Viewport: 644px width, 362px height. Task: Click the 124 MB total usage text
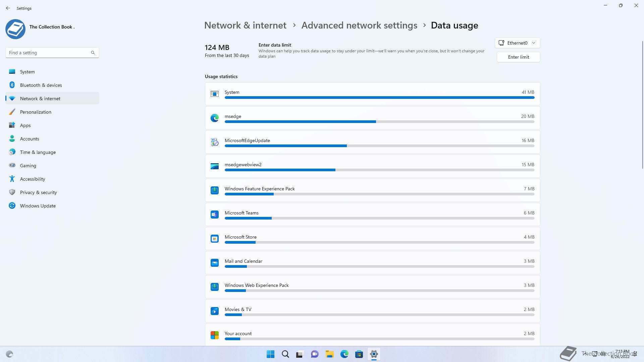(x=217, y=48)
